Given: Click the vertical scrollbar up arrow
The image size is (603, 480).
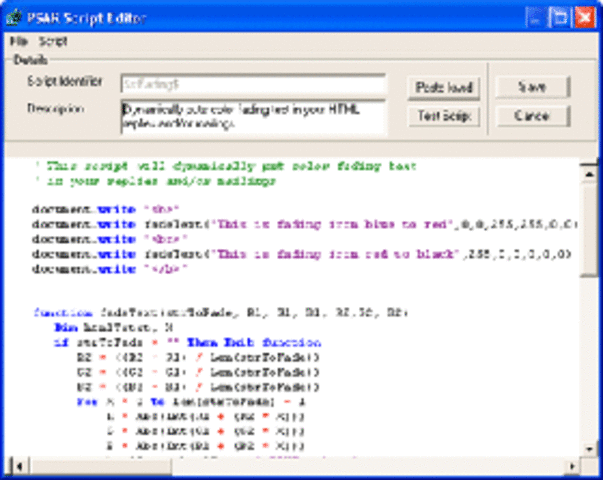Looking at the screenshot, I should point(589,174).
